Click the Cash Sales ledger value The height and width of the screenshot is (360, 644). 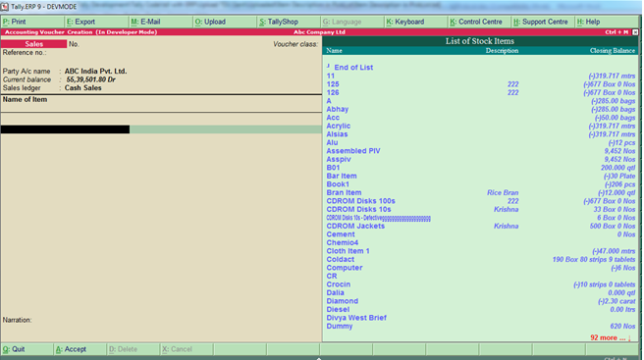(83, 88)
